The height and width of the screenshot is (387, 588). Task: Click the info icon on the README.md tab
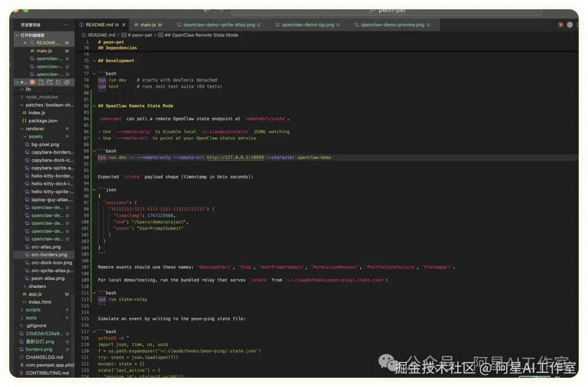click(x=81, y=24)
